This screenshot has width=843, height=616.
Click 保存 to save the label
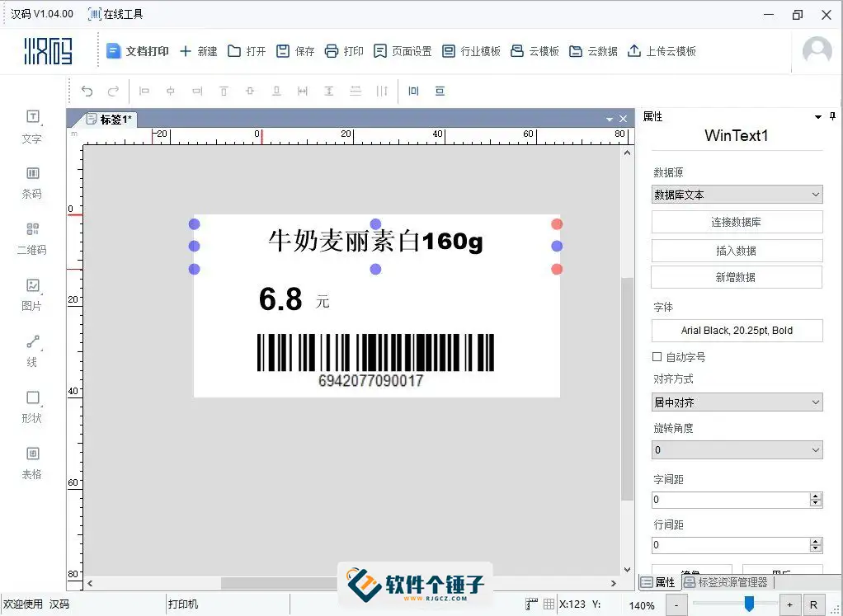tap(295, 51)
